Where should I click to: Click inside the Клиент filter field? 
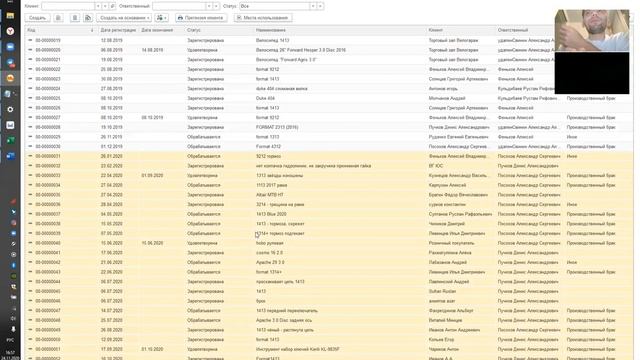point(68,6)
